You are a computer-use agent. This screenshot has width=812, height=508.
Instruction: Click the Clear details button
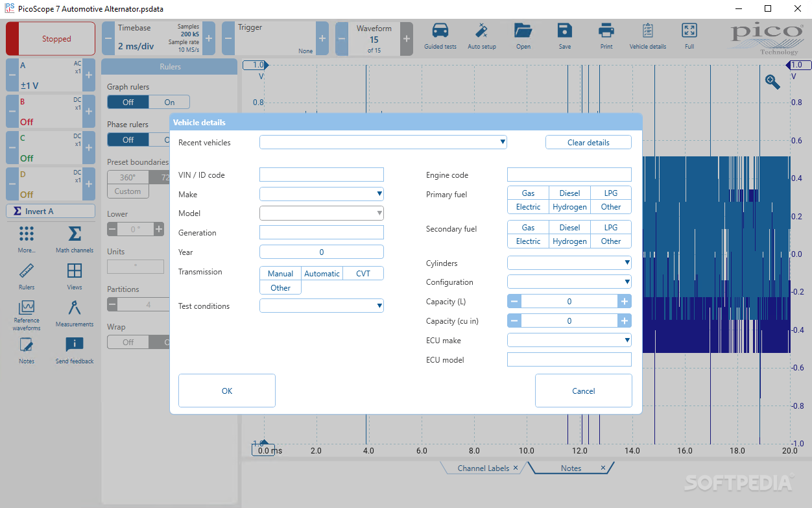click(588, 142)
